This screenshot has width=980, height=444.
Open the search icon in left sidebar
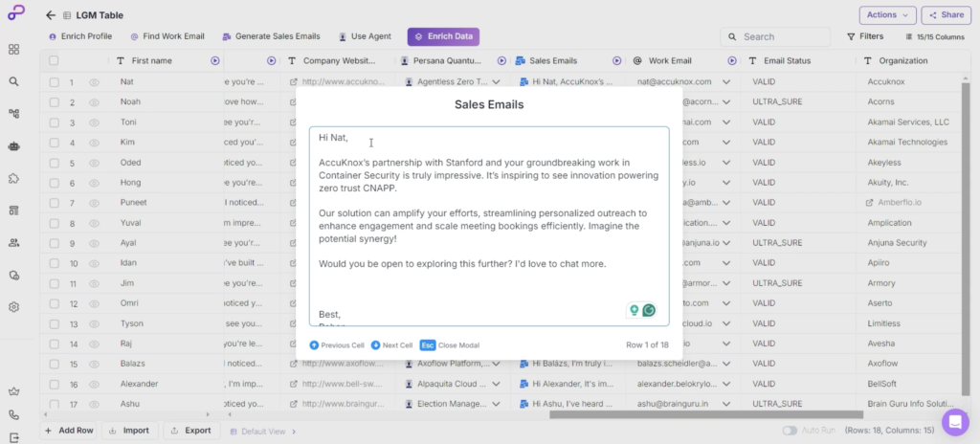13,81
